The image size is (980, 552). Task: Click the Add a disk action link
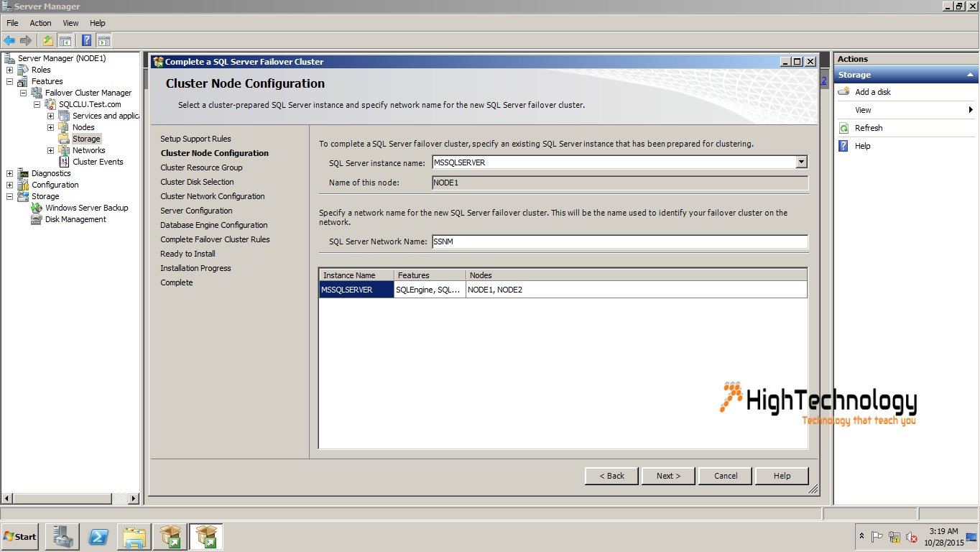point(873,92)
